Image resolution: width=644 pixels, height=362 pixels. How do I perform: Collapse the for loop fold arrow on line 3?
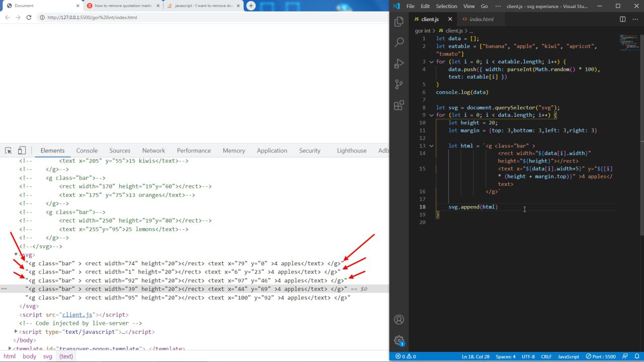[431, 61]
